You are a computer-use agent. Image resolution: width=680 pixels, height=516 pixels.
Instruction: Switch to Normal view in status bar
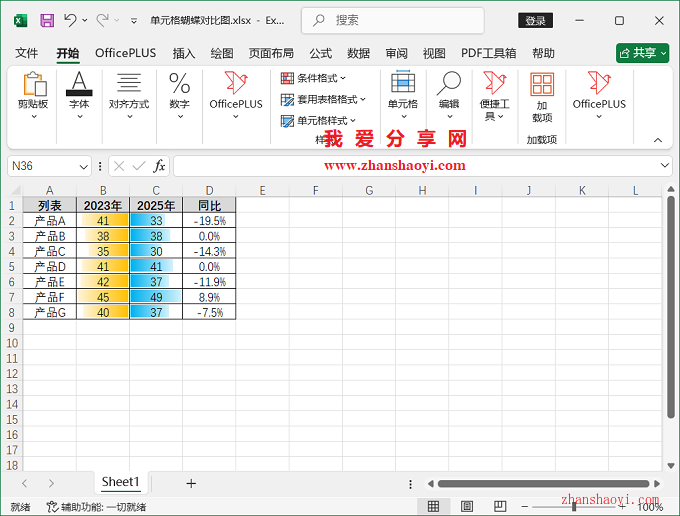433,507
